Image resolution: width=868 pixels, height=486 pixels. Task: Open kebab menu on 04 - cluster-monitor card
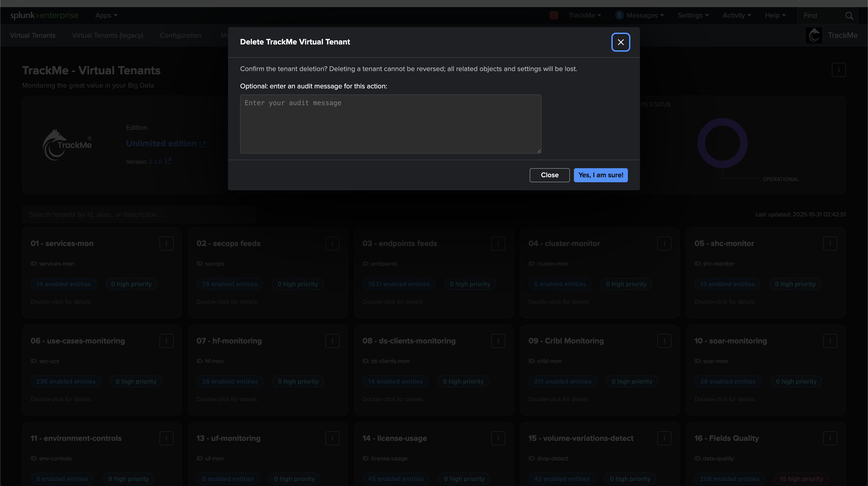(x=664, y=244)
